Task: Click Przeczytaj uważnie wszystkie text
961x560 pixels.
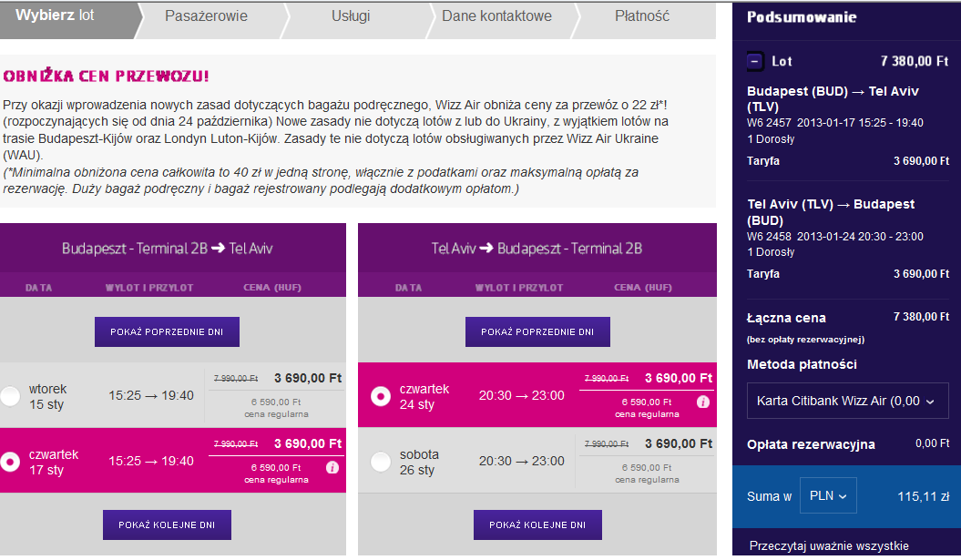Action: [x=829, y=545]
